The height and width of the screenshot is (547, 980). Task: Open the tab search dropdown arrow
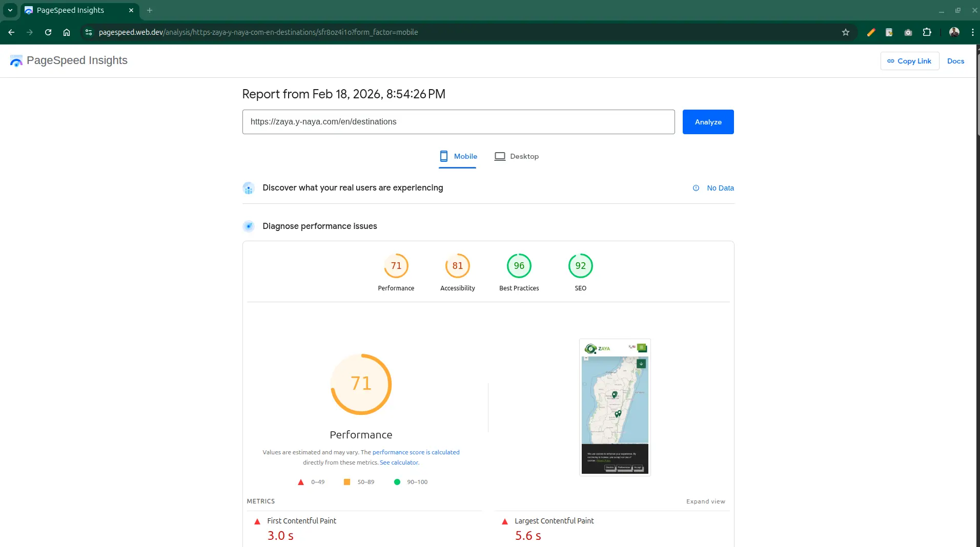point(10,10)
